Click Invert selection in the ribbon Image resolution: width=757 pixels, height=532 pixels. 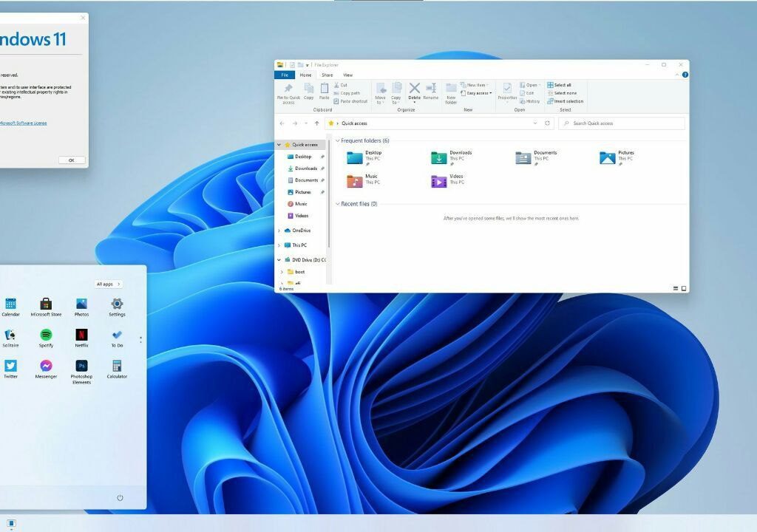(x=566, y=101)
